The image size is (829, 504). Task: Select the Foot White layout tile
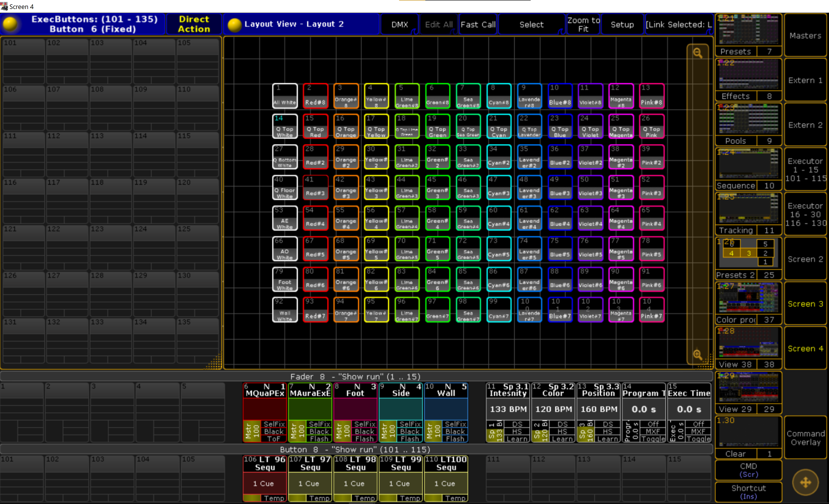click(x=285, y=279)
